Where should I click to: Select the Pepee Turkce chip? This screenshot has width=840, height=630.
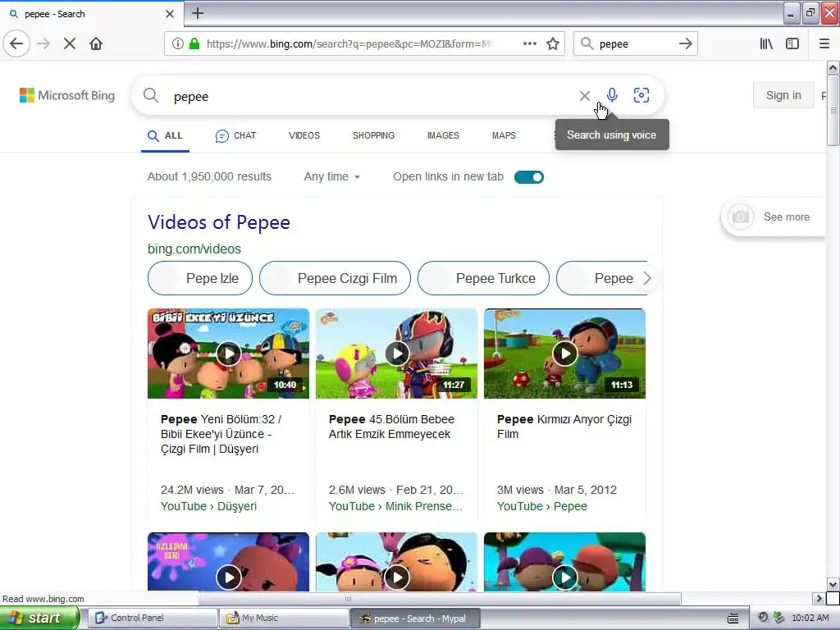[483, 278]
